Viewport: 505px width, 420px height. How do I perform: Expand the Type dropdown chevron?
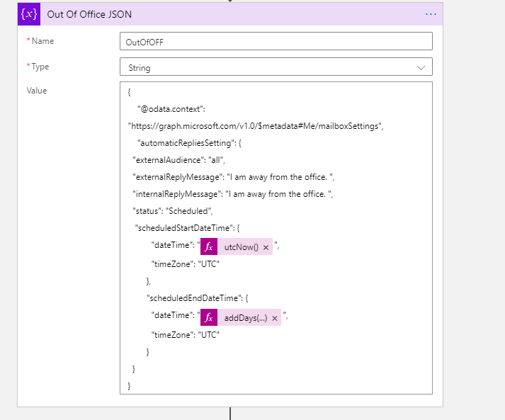pyautogui.click(x=421, y=67)
